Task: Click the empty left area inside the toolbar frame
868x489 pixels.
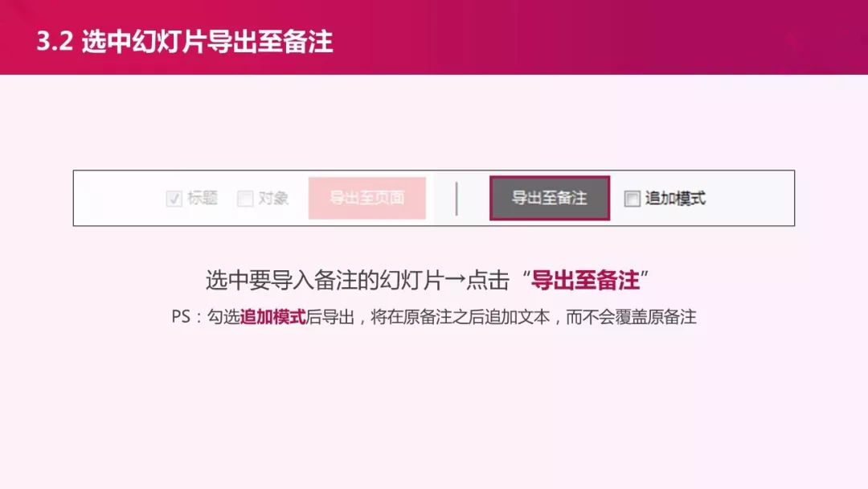Action: coord(119,199)
